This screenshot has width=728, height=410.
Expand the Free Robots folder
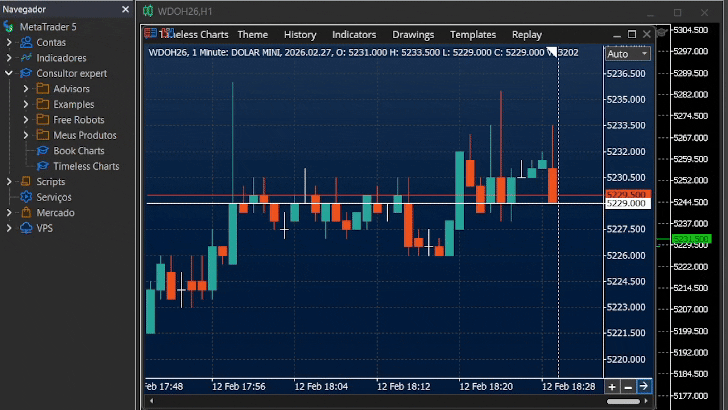click(26, 120)
